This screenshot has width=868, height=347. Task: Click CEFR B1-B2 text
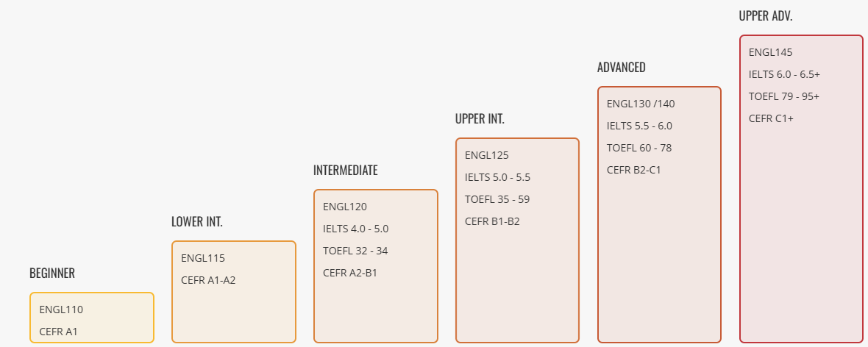(492, 221)
